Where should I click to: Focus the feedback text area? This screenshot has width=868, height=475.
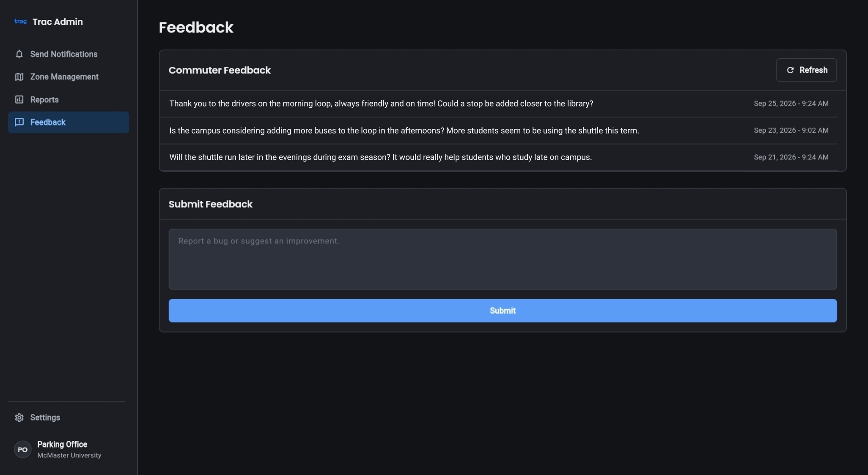pos(503,259)
